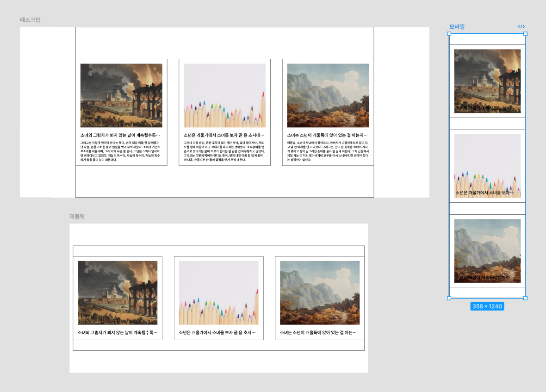This screenshot has width=546, height=392.
Task: Select desktop title '소녀의 그림자가 뵈지 않는 날이 계속될수록…'
Action: [x=120, y=135]
